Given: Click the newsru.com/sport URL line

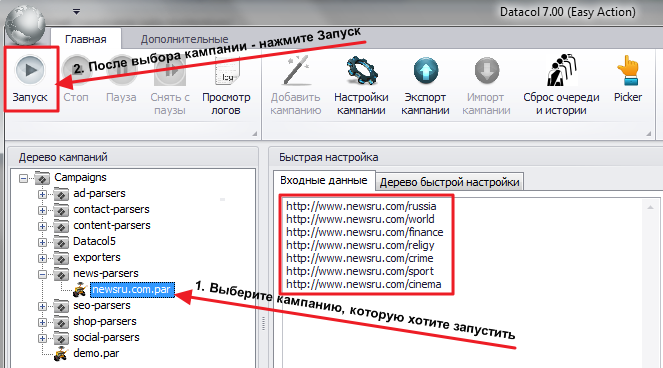Looking at the screenshot, I should pyautogui.click(x=360, y=272).
